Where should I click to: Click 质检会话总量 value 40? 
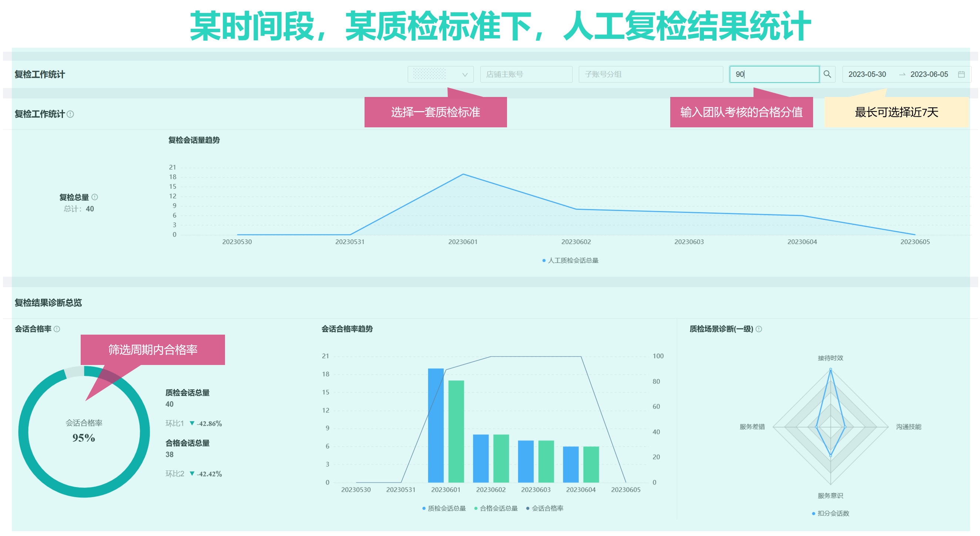(169, 404)
